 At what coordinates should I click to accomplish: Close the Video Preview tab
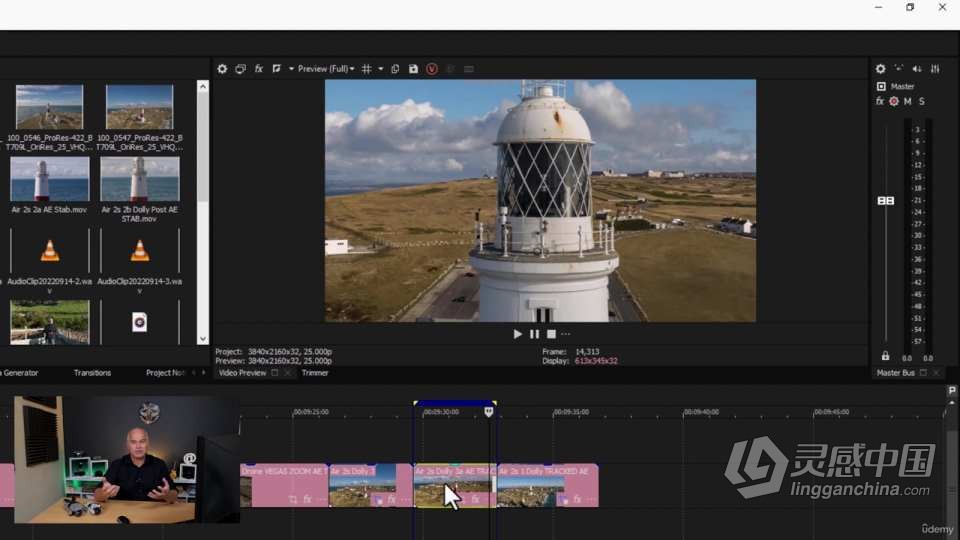(287, 373)
